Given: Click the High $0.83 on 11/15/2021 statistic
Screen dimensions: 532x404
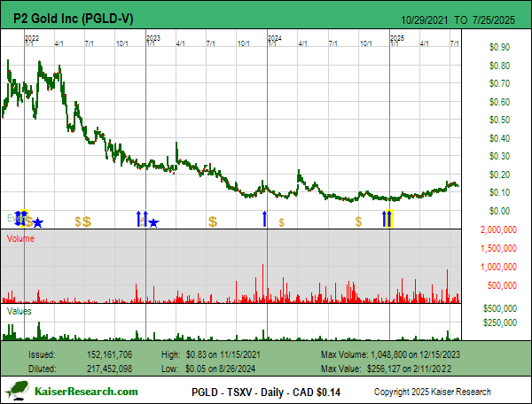Looking at the screenshot, I should [211, 354].
